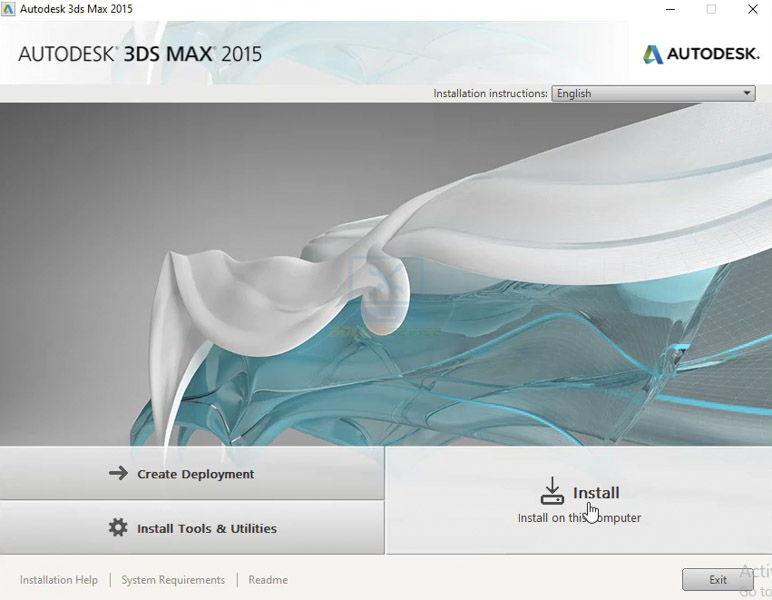Open the Readme link
This screenshot has width=772, height=600.
268,580
